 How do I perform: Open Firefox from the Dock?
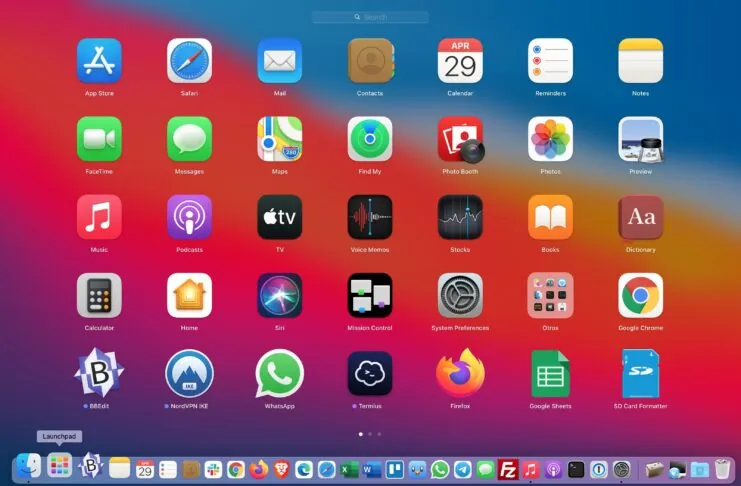258,469
